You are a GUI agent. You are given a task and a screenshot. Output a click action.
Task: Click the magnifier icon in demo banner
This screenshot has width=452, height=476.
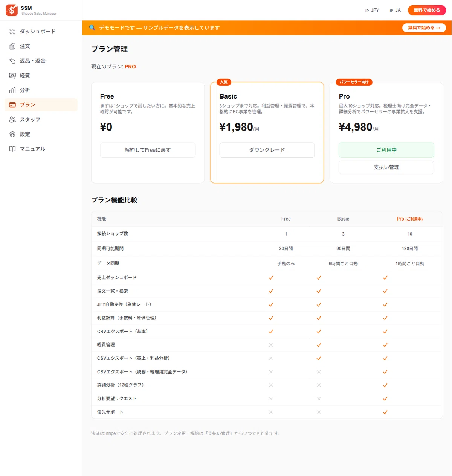(x=92, y=27)
